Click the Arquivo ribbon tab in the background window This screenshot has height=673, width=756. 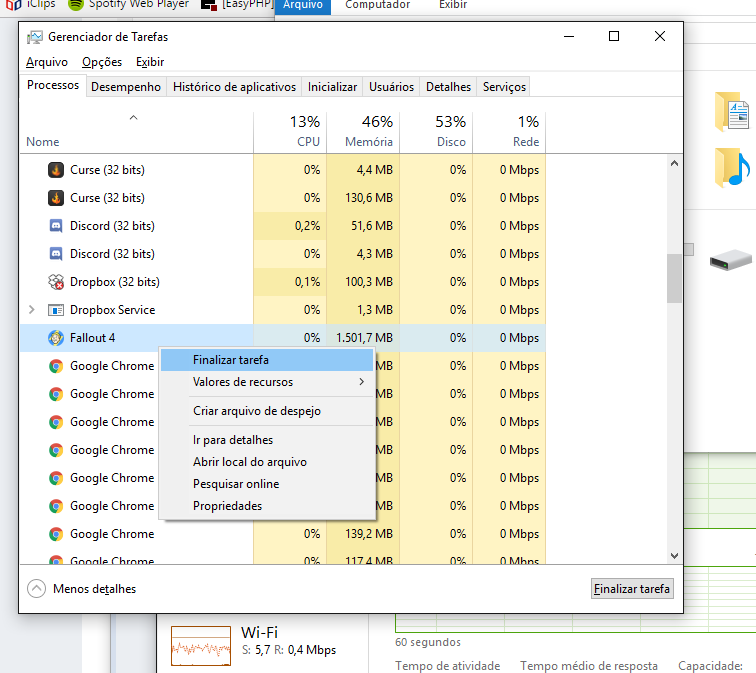pos(303,5)
